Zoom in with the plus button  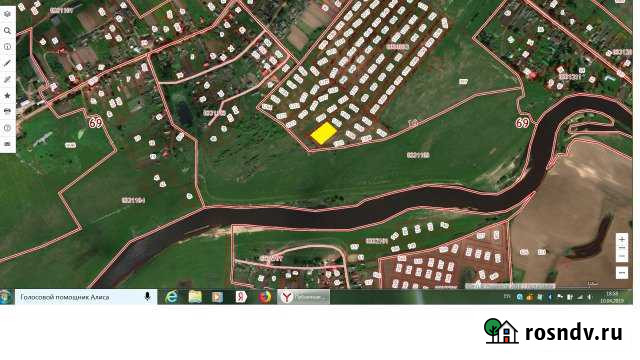[x=622, y=240]
